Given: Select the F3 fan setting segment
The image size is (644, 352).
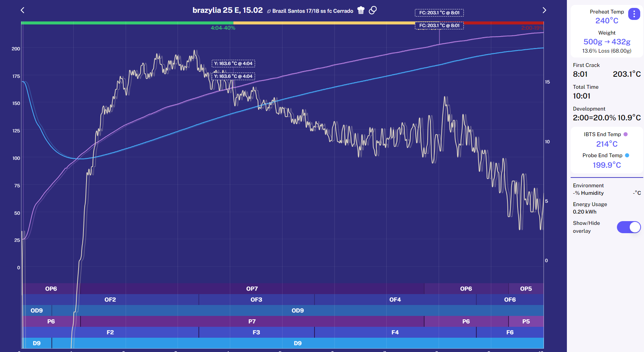Looking at the screenshot, I should (x=256, y=332).
